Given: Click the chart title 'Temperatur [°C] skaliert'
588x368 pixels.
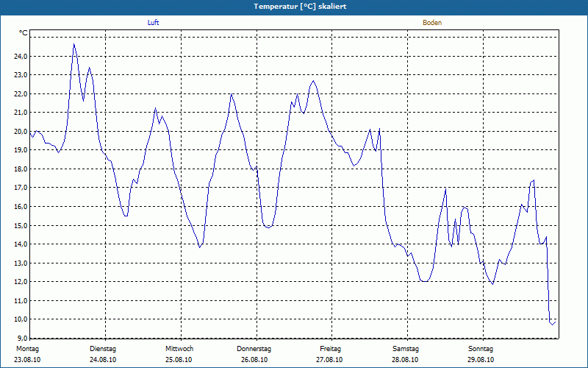Looking at the screenshot, I should [x=300, y=7].
